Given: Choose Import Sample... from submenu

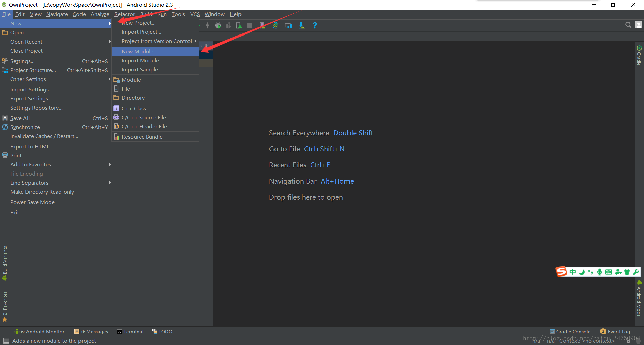Looking at the screenshot, I should pos(155,69).
